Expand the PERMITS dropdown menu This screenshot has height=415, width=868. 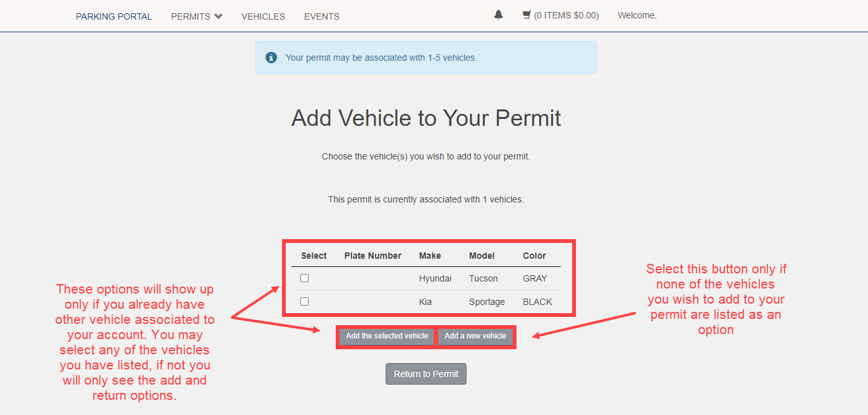click(x=196, y=16)
